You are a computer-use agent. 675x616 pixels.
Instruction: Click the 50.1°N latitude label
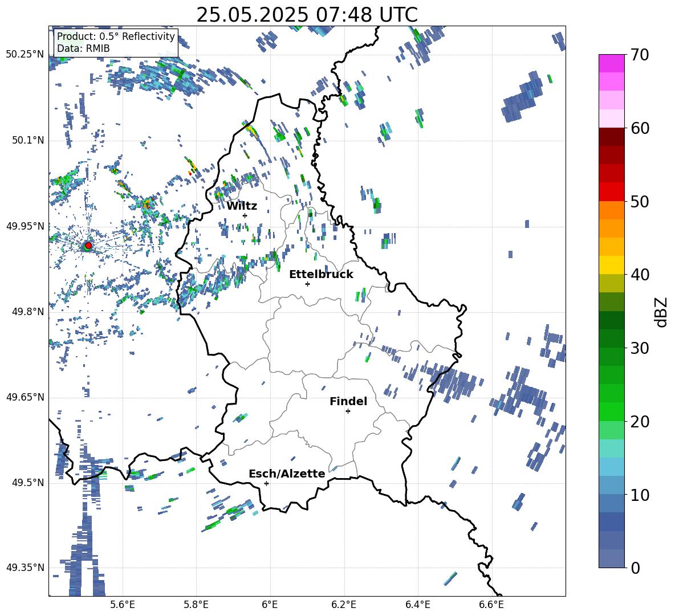27,141
